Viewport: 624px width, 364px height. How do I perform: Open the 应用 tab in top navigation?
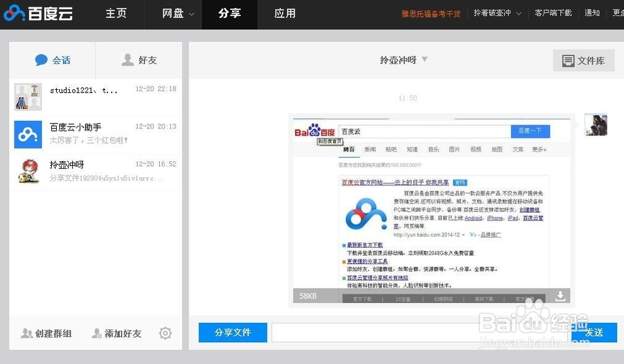click(285, 12)
